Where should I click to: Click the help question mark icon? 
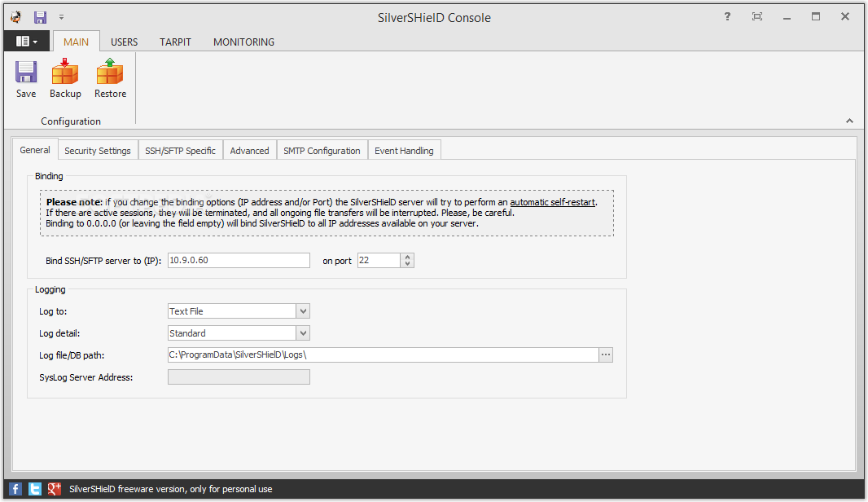[x=727, y=16]
